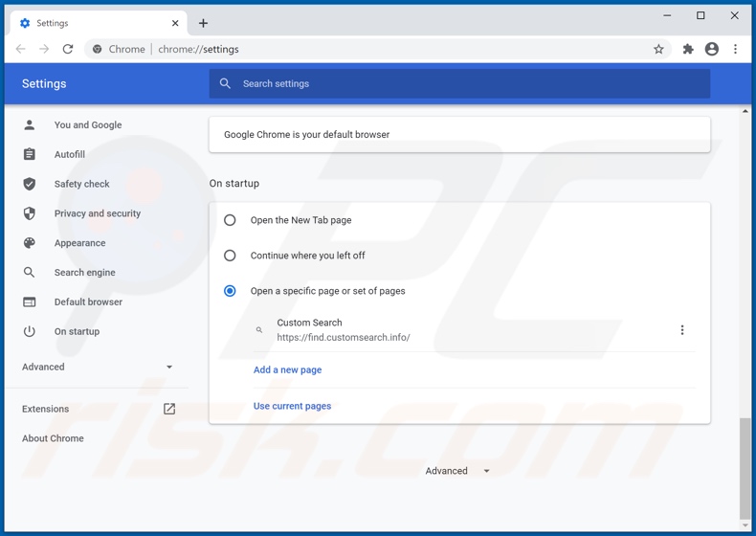Viewport: 756px width, 536px height.
Task: Click the Add a new page link
Action: [x=287, y=370]
